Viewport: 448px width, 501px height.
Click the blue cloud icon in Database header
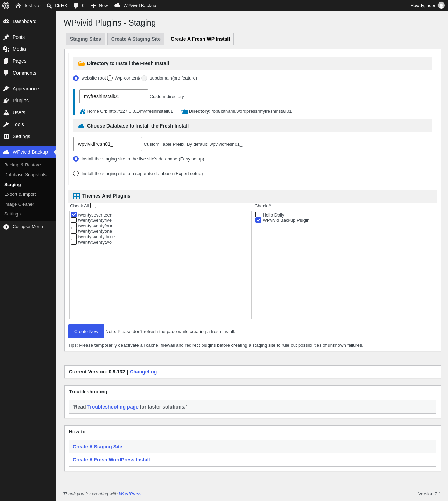coord(82,126)
